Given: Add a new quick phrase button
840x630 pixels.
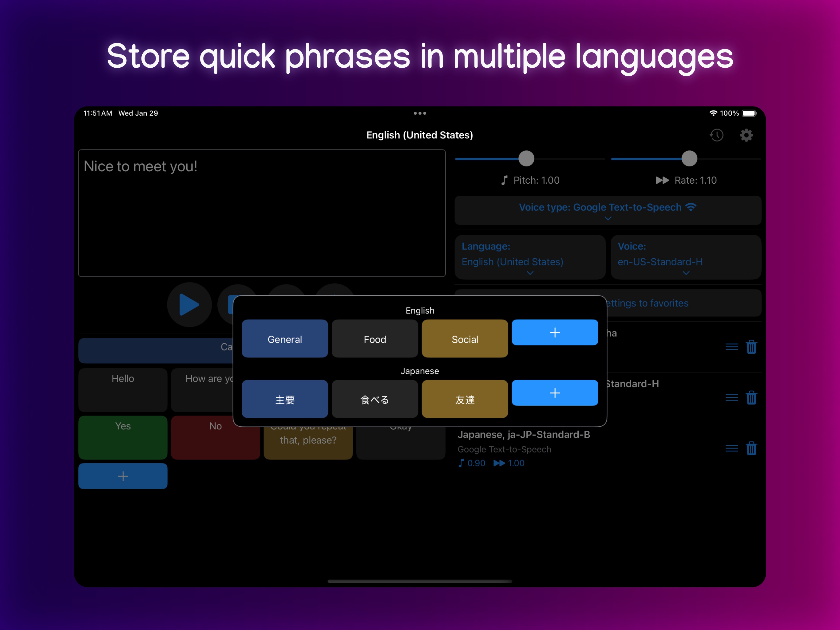Looking at the screenshot, I should (x=123, y=476).
